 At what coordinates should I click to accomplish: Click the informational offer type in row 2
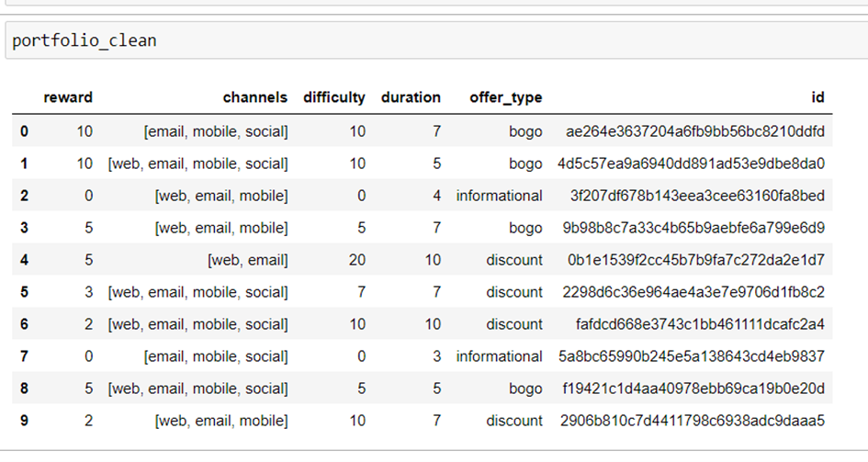coord(499,196)
